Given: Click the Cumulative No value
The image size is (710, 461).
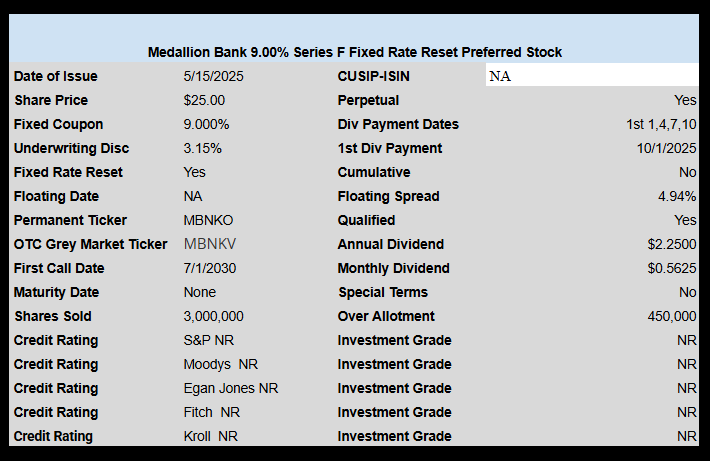Looking at the screenshot, I should (687, 172).
